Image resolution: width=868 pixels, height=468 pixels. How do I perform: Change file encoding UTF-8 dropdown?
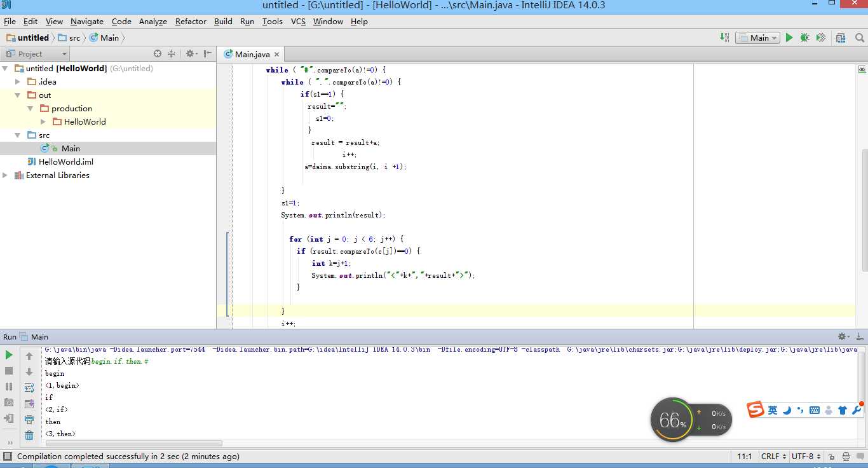[806, 456]
